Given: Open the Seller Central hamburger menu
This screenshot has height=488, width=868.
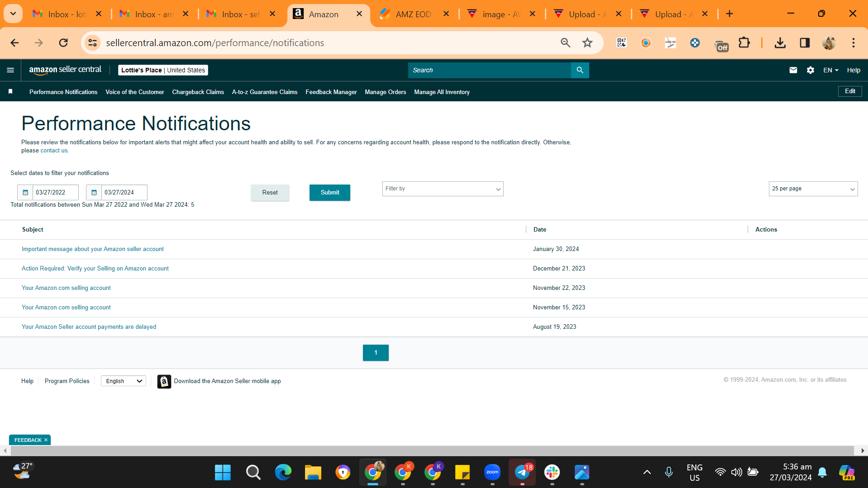Looking at the screenshot, I should (10, 70).
